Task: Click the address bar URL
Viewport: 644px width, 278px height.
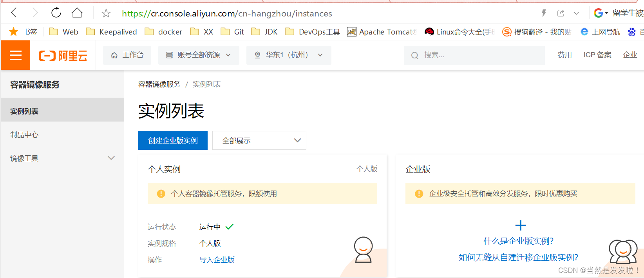Action: coord(227,14)
